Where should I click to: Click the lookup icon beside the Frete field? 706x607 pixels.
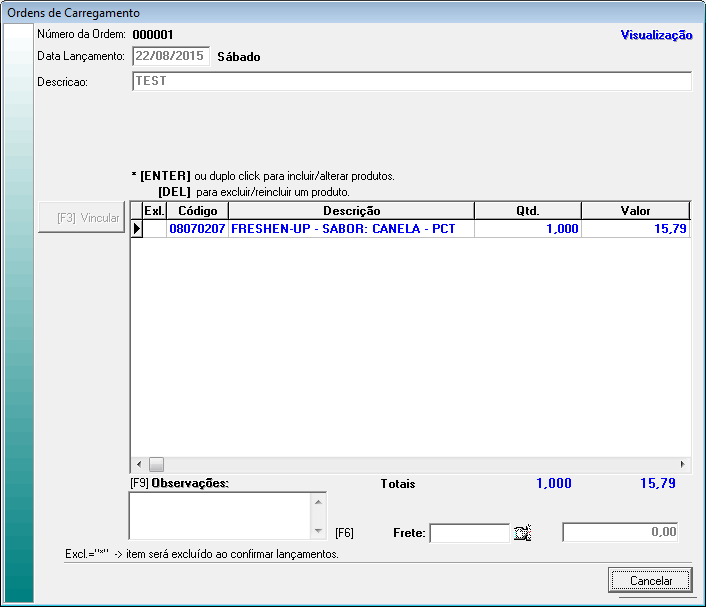(522, 533)
